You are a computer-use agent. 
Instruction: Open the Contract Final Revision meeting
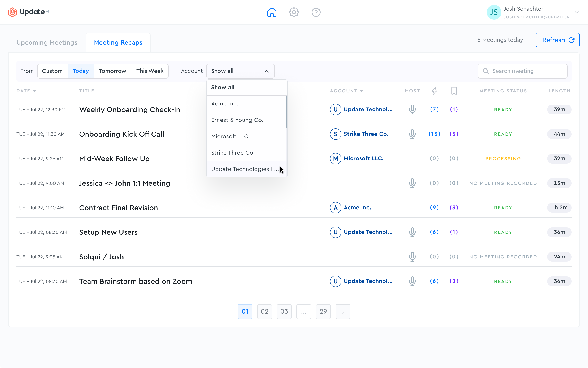tap(119, 208)
